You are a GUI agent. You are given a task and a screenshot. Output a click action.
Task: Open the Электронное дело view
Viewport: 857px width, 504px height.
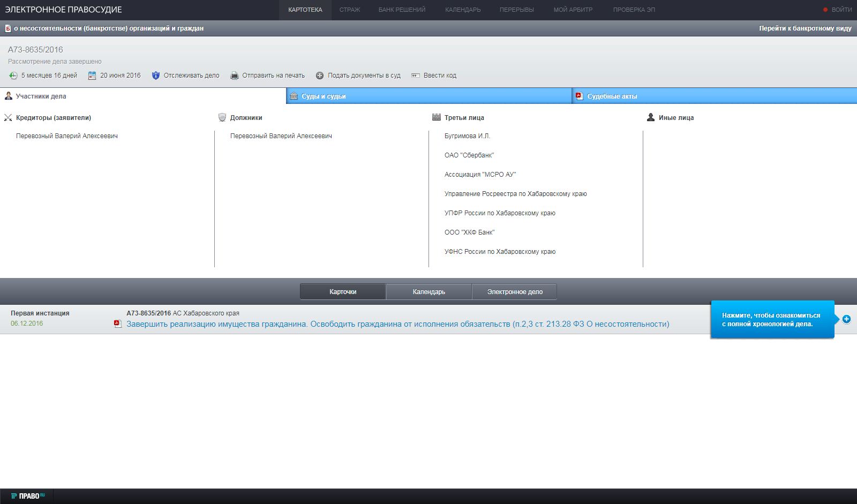point(514,292)
